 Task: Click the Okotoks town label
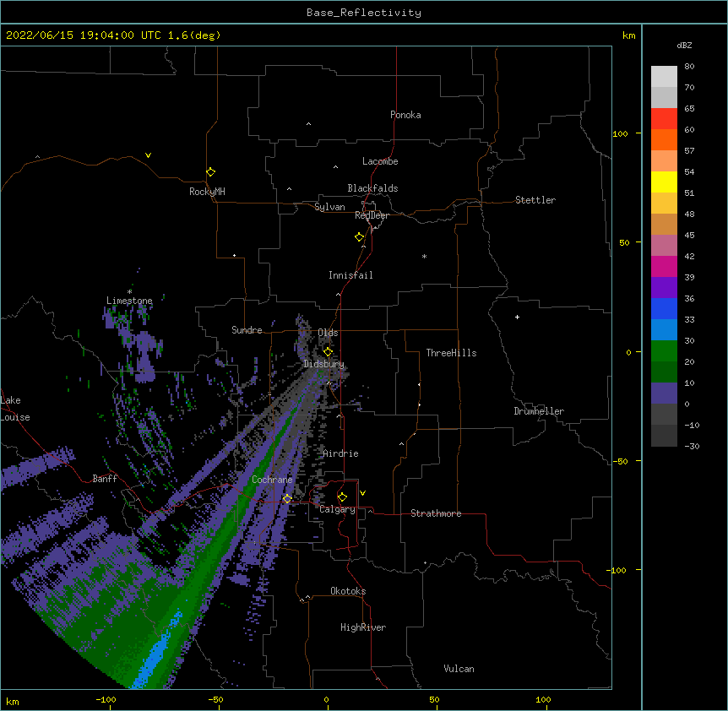pos(348,591)
